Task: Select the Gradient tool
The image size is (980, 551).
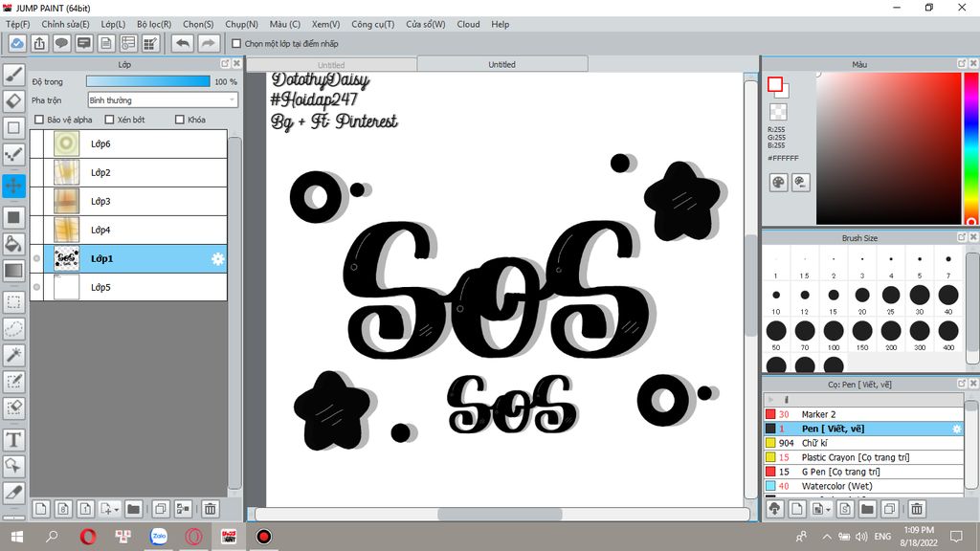Action: 13,271
